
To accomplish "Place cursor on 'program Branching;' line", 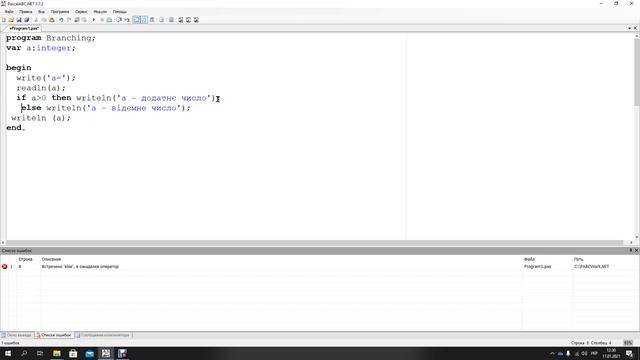I will click(51, 38).
